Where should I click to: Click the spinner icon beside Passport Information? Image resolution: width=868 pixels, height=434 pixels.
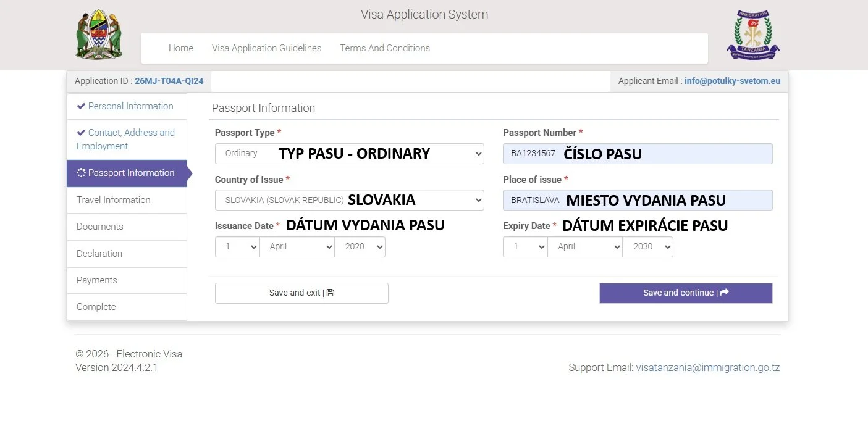click(81, 173)
